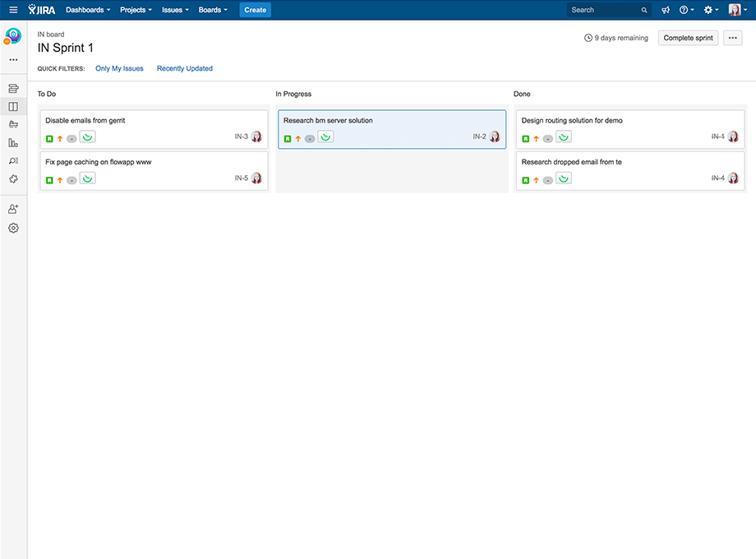Open the feedback megaphone icon
The width and height of the screenshot is (756, 559).
click(x=666, y=10)
